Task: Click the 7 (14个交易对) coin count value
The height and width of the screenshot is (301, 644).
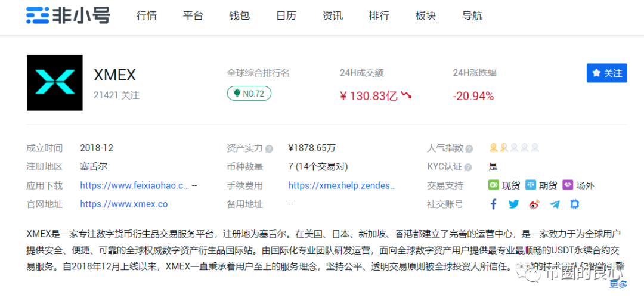Action: [318, 167]
